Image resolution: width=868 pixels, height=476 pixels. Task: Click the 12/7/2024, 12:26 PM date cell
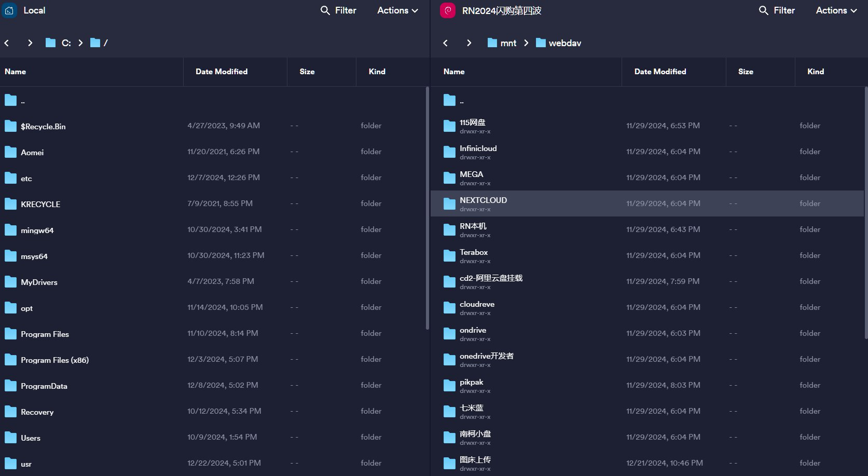(224, 178)
